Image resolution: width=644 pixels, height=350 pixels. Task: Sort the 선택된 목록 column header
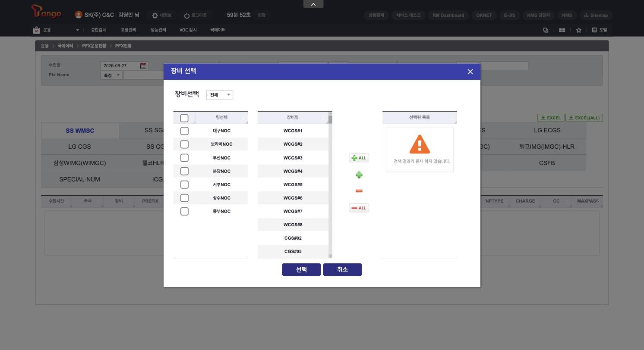click(420, 117)
